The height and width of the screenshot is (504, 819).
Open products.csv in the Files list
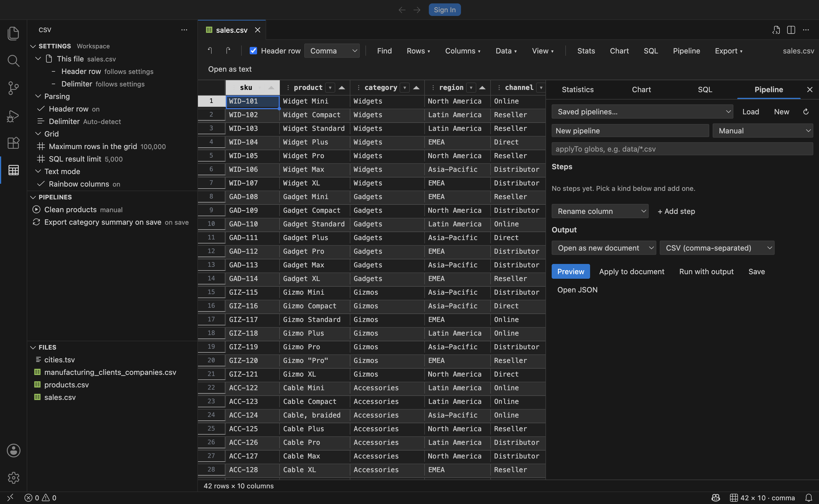pyautogui.click(x=66, y=385)
